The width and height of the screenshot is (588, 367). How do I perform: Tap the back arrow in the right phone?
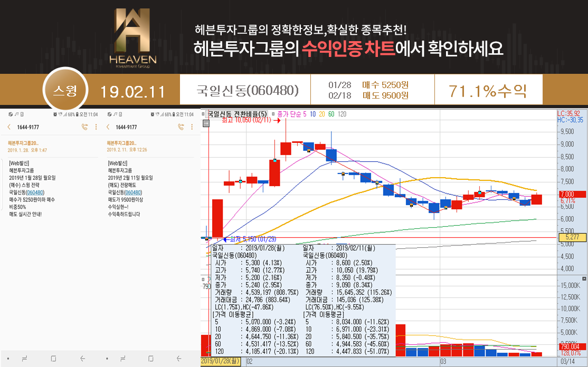[108, 127]
